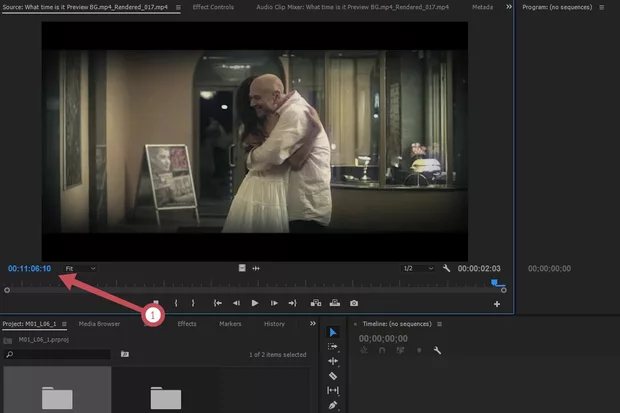Screen dimensions: 620x413
Task: Switch to the Effect Controls tab
Action: [213, 7]
